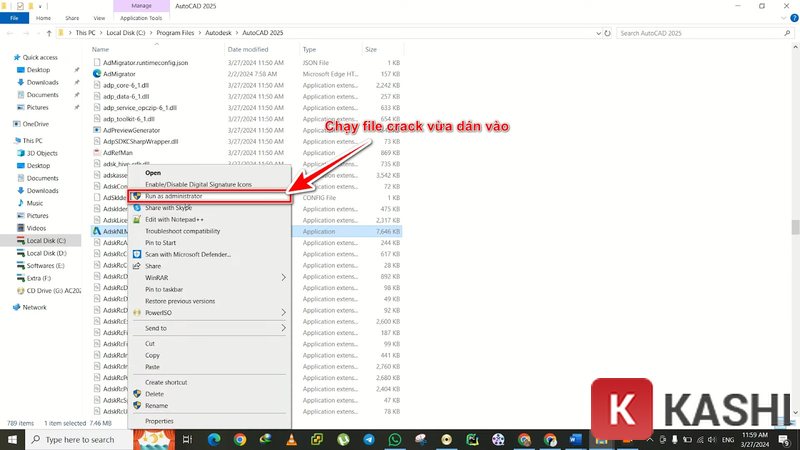Click the refresh button beside address bar

coord(607,33)
